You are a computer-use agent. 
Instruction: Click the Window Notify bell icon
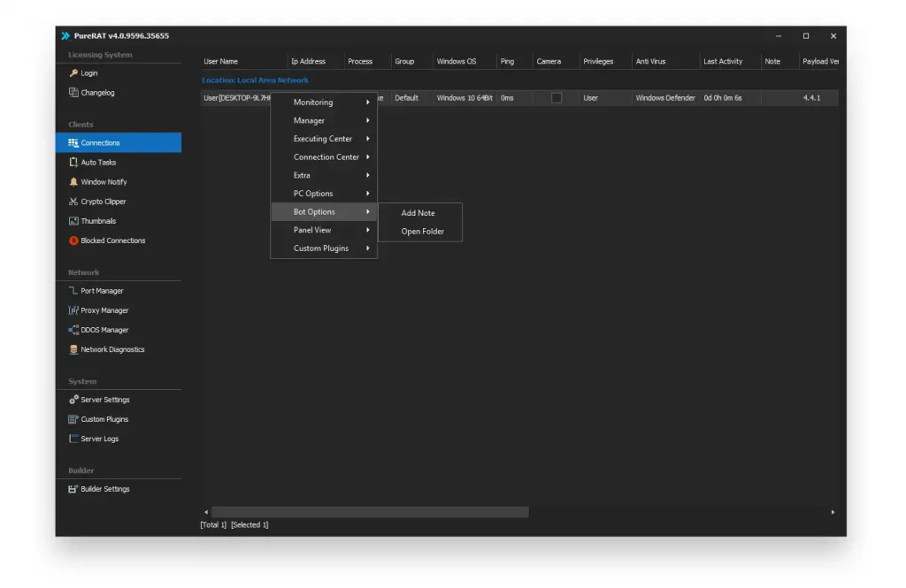(73, 182)
